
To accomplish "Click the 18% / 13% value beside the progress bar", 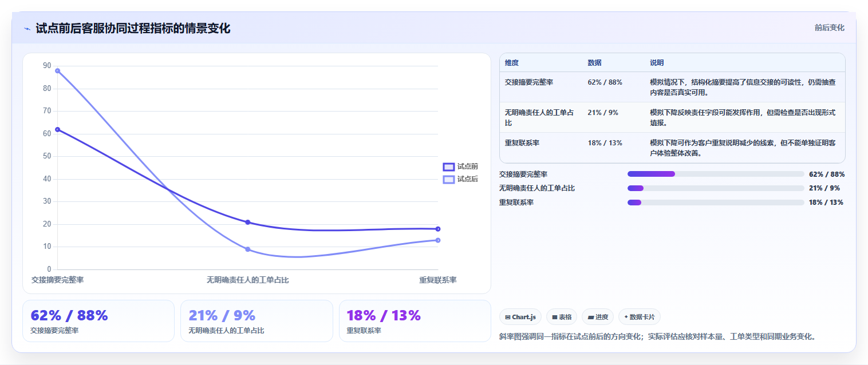I will pos(826,203).
